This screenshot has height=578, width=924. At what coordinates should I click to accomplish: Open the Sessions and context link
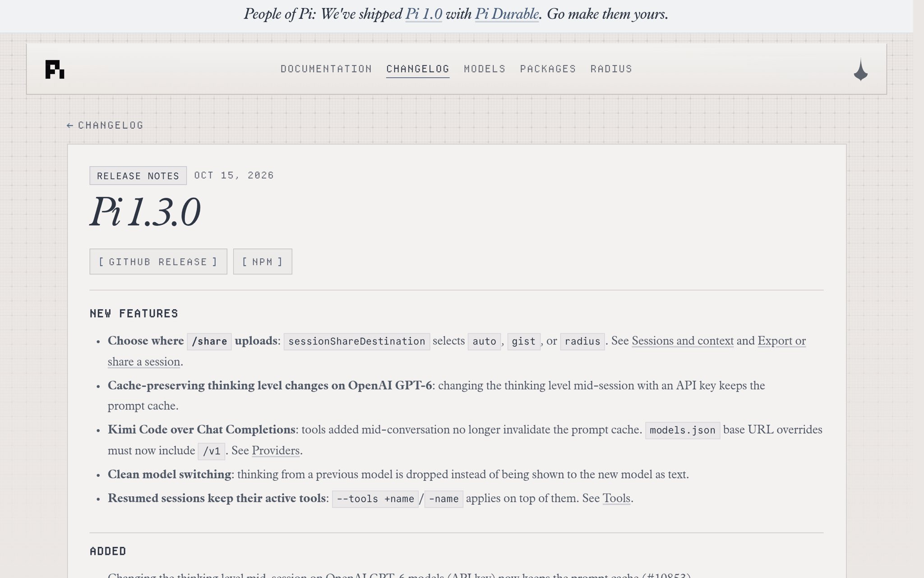pos(683,341)
